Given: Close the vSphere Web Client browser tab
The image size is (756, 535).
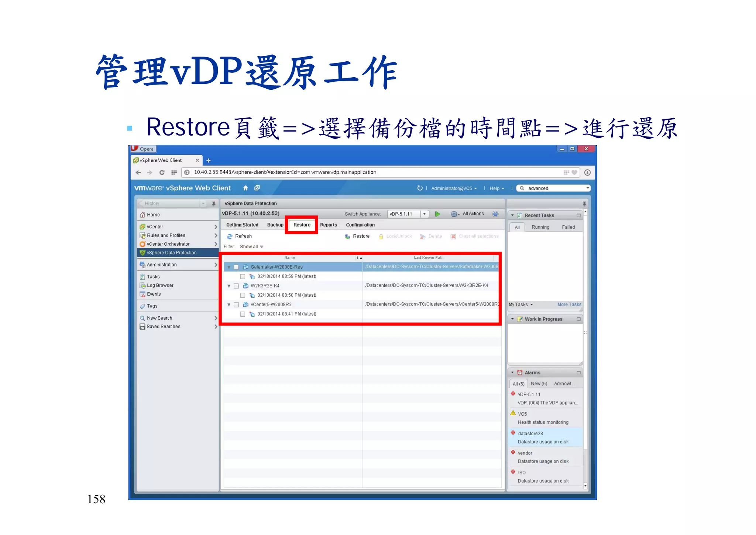Looking at the screenshot, I should click(197, 160).
